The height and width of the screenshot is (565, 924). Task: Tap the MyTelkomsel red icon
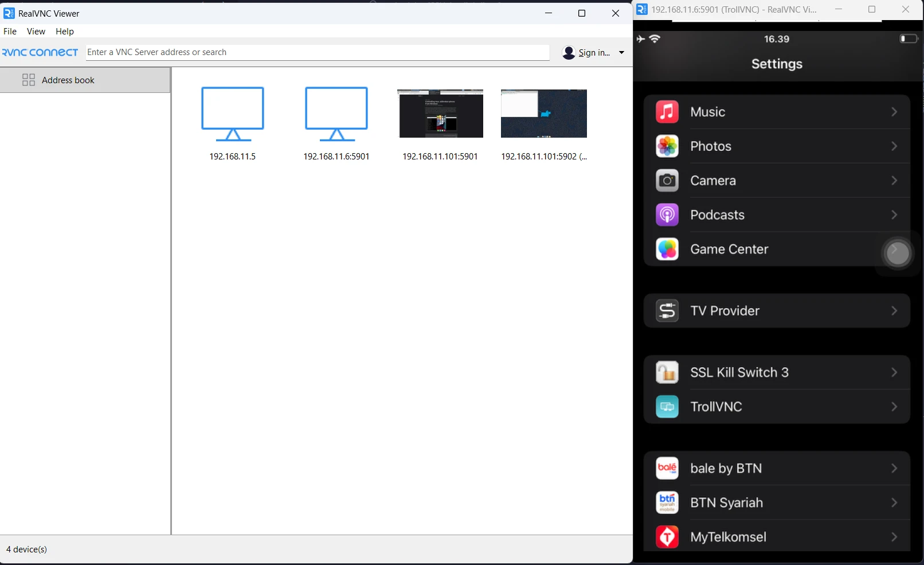pos(667,537)
